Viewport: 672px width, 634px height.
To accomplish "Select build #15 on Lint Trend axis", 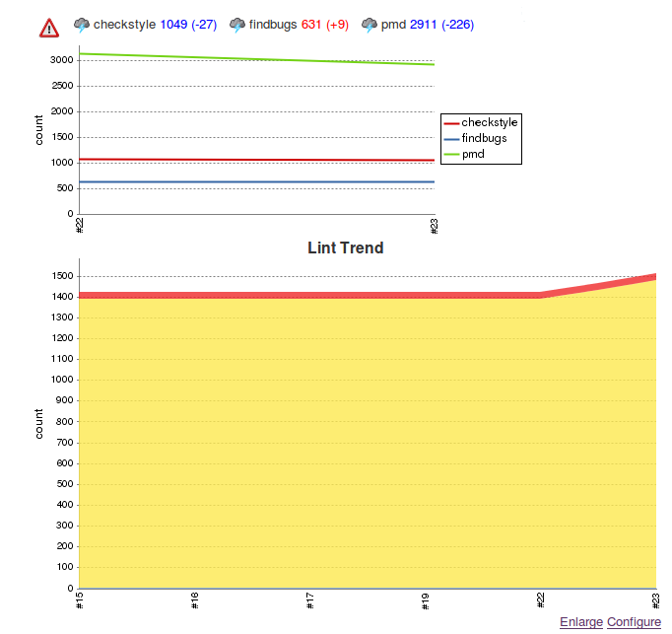I will click(79, 601).
